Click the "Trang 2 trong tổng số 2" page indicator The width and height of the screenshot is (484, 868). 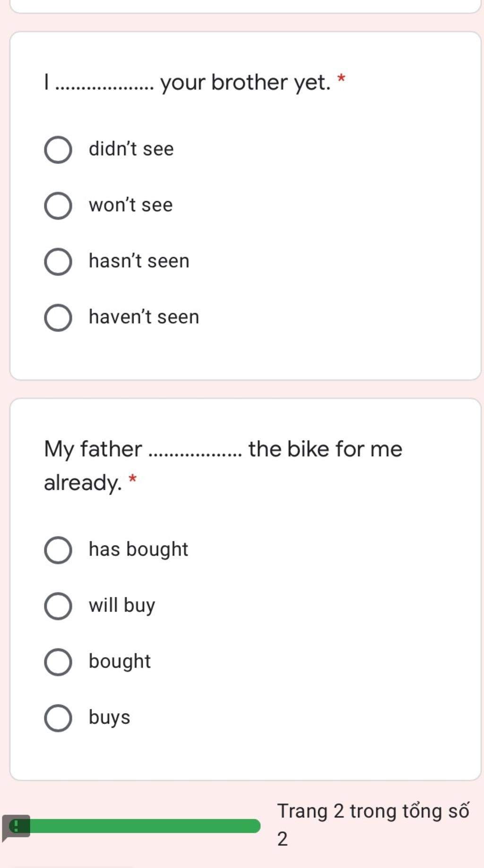point(373,825)
